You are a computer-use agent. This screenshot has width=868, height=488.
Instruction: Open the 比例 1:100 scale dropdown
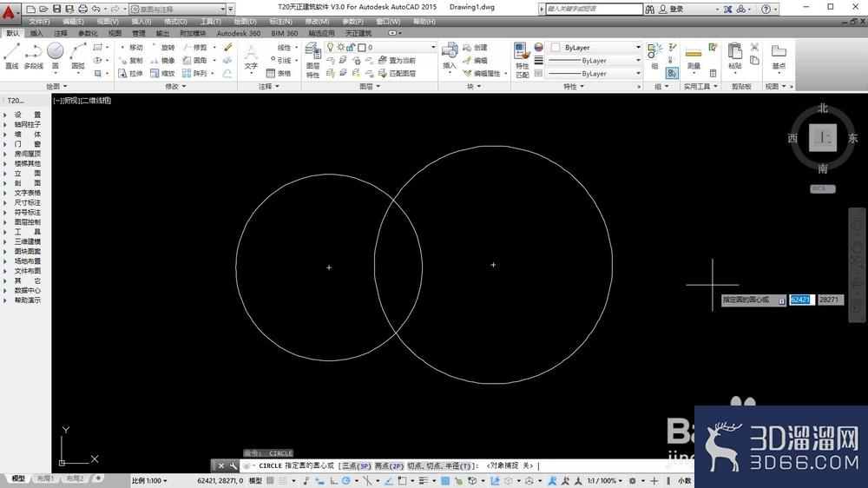coord(149,481)
